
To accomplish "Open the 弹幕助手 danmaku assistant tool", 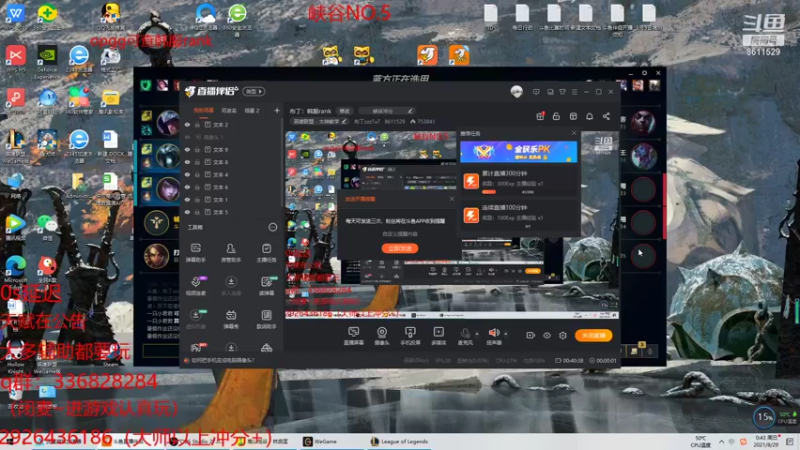I will pos(196,253).
